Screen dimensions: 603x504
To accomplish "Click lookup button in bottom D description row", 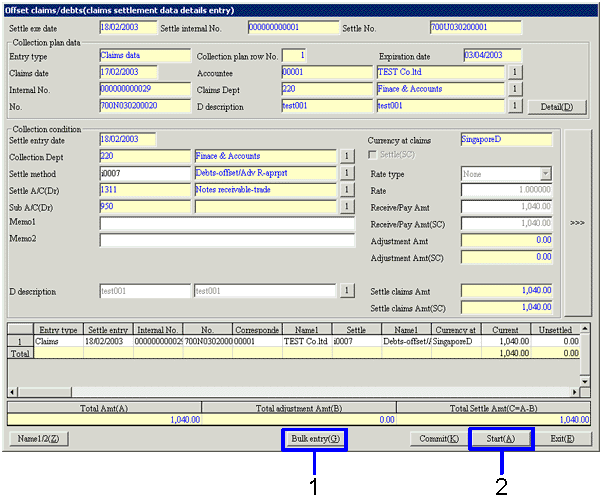I will coord(348,291).
